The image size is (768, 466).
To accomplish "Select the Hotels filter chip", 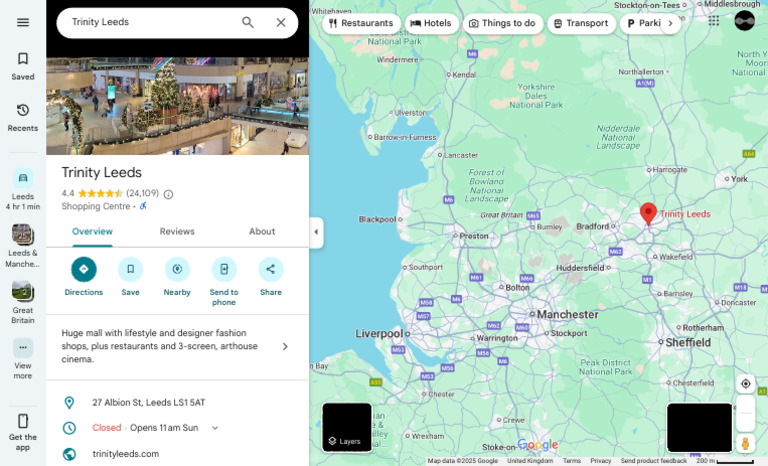I will (x=431, y=23).
